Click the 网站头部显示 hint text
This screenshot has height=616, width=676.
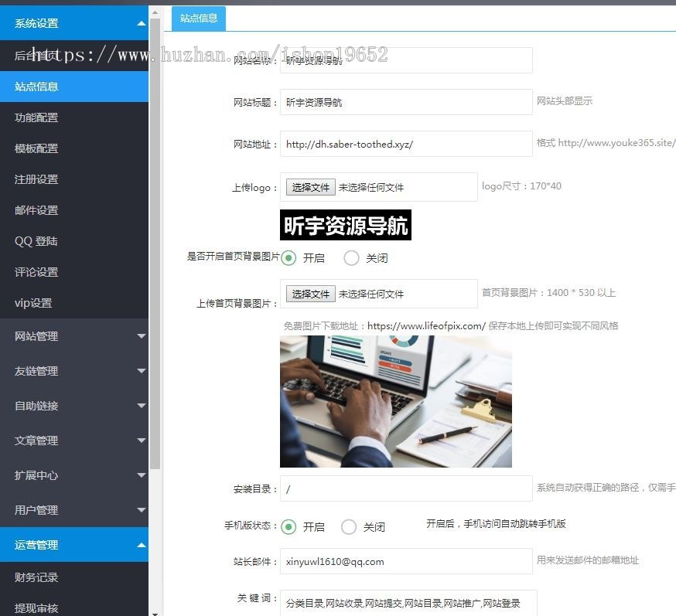click(565, 100)
